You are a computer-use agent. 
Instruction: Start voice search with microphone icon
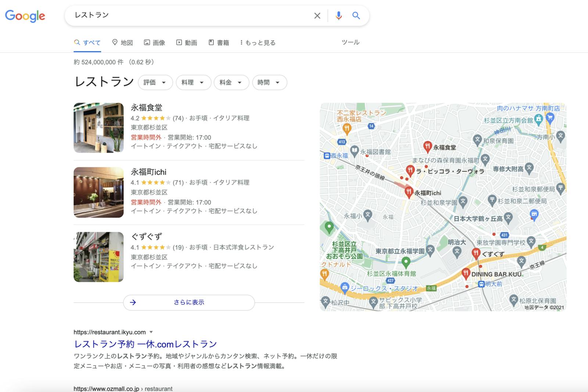[338, 15]
